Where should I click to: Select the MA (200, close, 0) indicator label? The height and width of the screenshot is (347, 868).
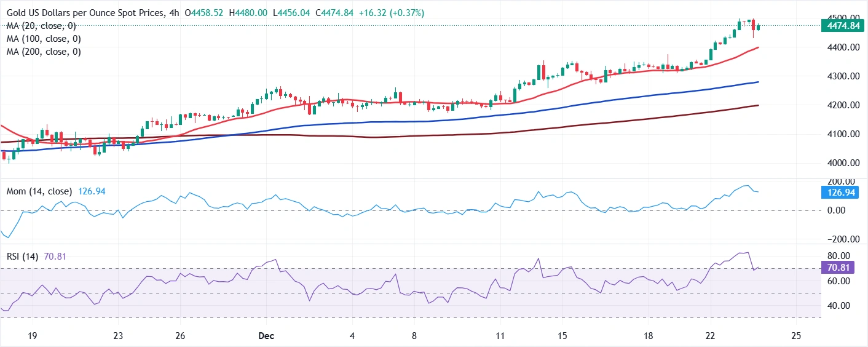[x=44, y=52]
